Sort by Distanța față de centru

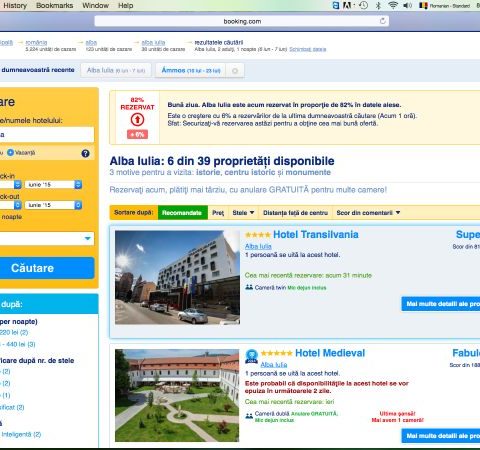295,213
